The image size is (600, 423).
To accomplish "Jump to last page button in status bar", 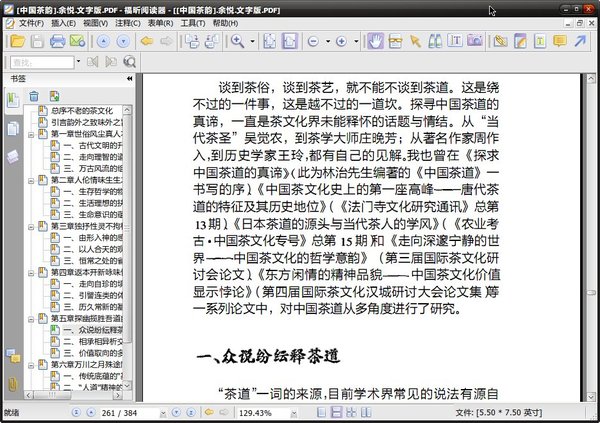I will tap(191, 412).
